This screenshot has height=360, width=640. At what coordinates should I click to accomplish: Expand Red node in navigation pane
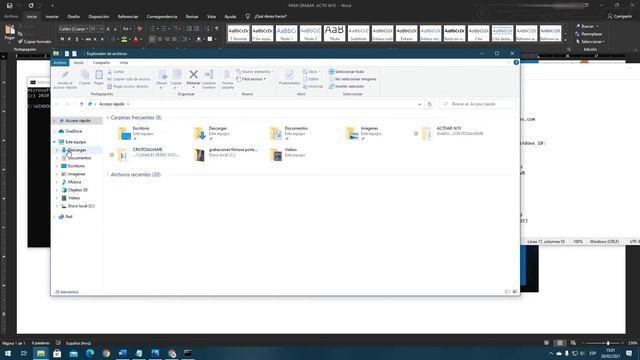(54, 217)
